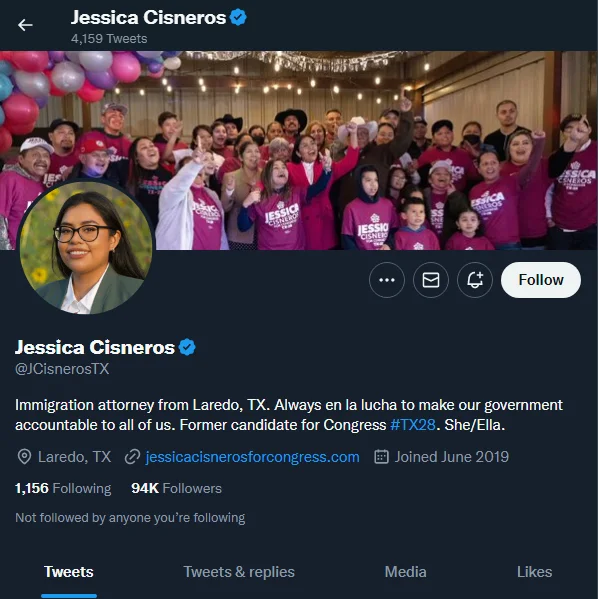Open the circular profile photo

click(x=86, y=248)
